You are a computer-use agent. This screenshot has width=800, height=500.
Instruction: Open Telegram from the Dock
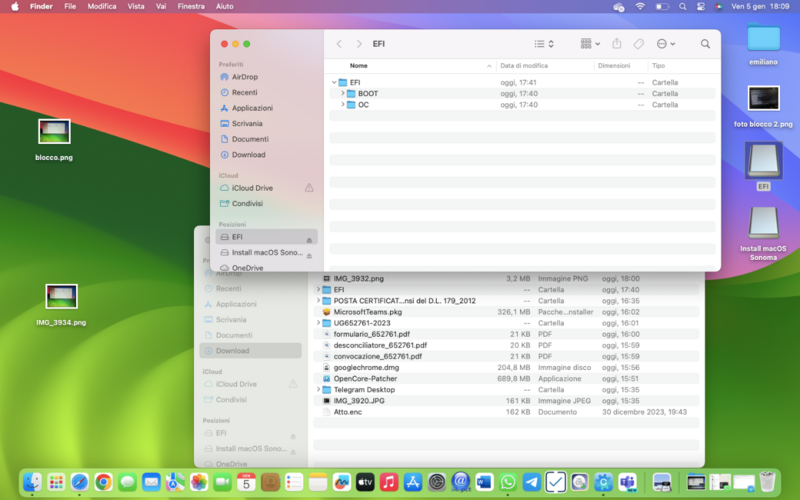[532, 482]
